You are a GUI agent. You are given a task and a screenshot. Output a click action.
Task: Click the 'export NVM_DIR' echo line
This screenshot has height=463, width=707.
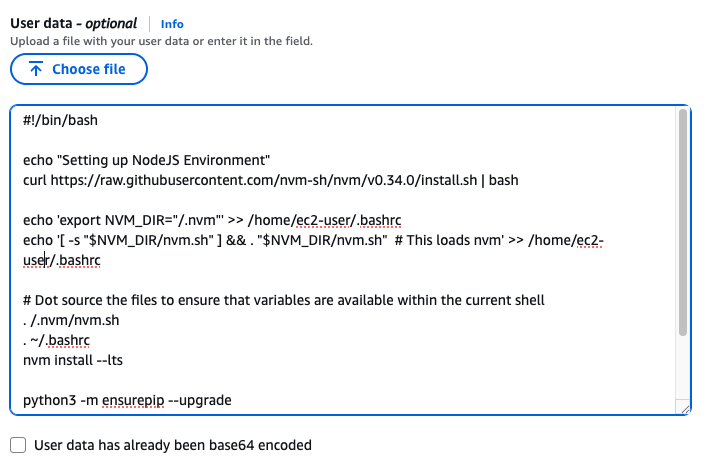pyautogui.click(x=212, y=220)
